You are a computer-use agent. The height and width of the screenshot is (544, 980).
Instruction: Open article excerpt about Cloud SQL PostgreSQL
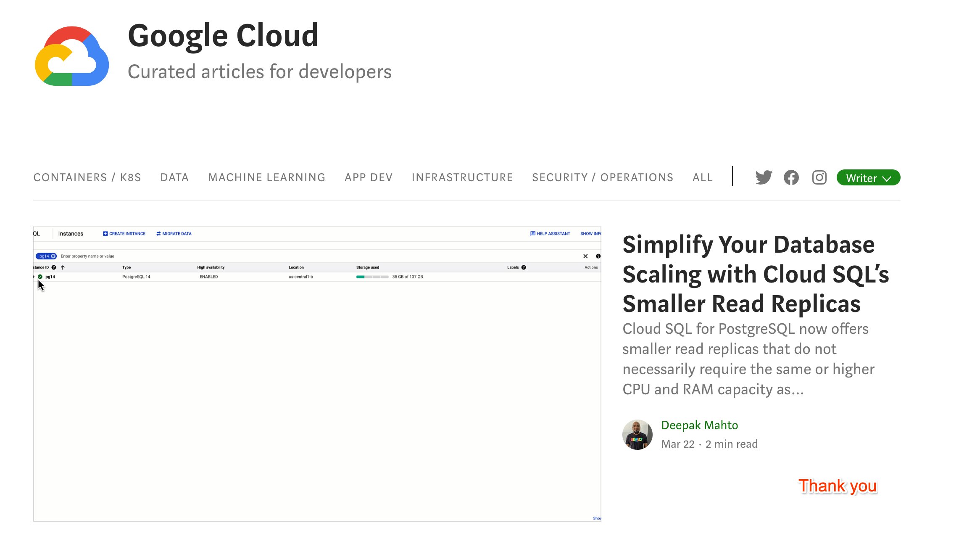click(x=748, y=359)
